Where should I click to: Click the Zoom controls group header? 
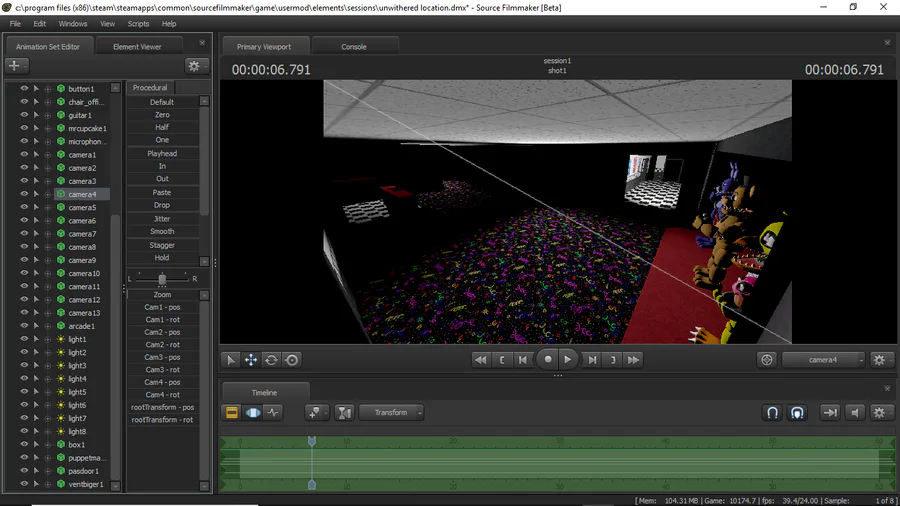pos(162,294)
